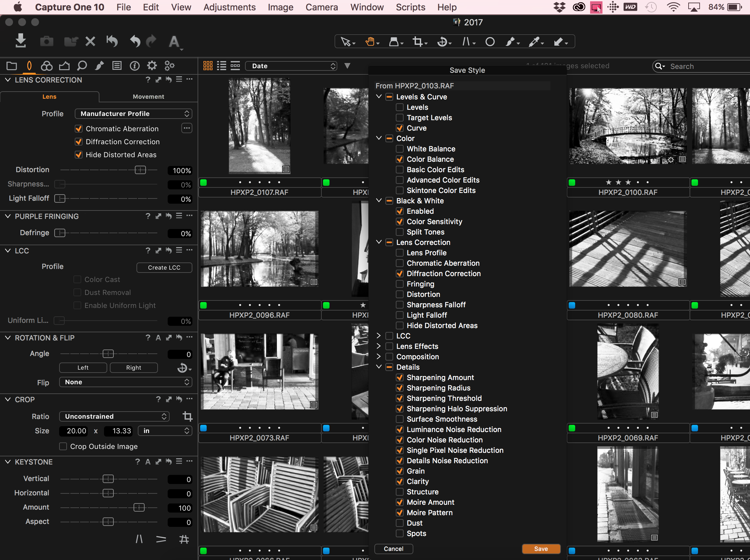Click Save in Save Style dialog

[x=541, y=549]
